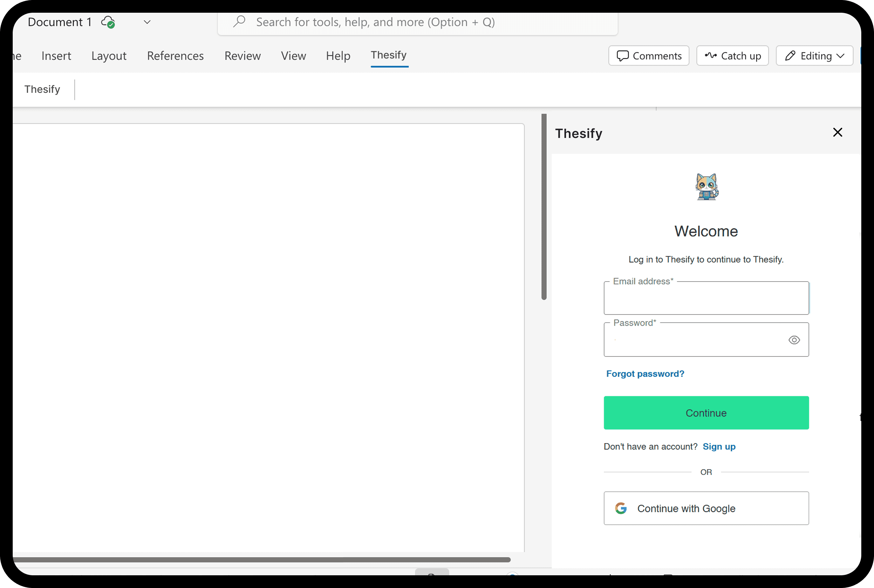The image size is (874, 588).
Task: Open the Insert tab
Action: click(x=56, y=56)
